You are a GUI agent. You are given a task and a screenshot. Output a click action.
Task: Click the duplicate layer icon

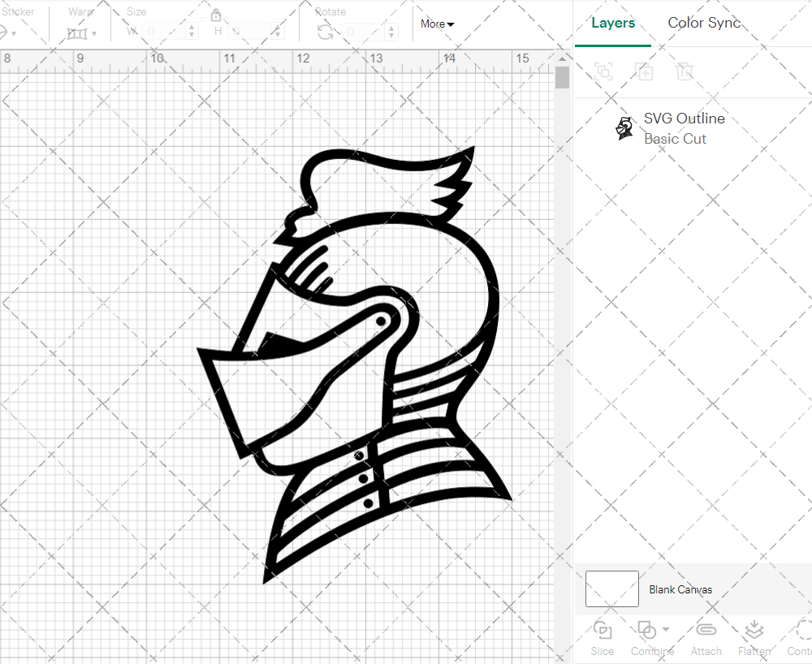645,71
